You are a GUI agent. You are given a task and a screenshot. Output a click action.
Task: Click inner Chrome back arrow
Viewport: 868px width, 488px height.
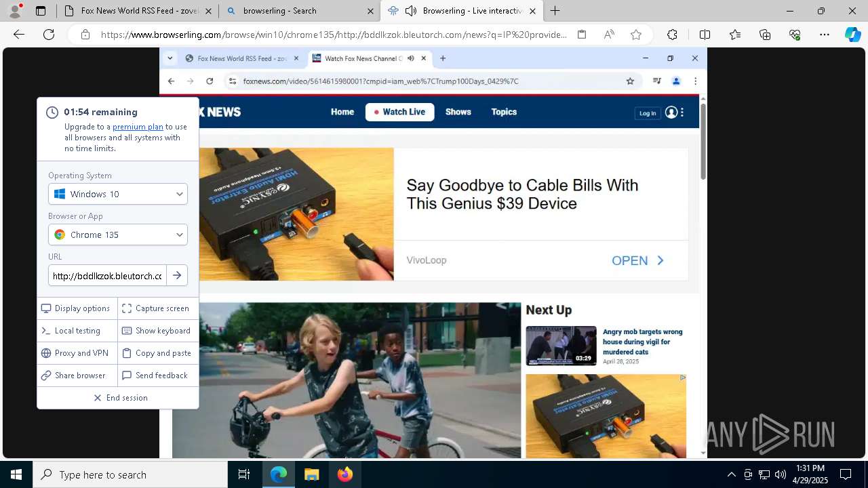(x=171, y=81)
